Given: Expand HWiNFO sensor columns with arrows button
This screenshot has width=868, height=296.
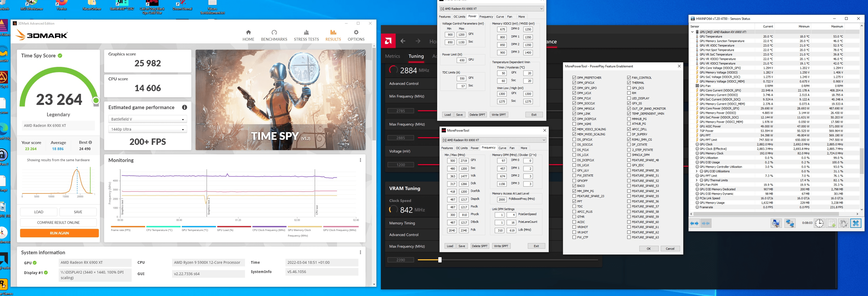Looking at the screenshot, I should (694, 223).
